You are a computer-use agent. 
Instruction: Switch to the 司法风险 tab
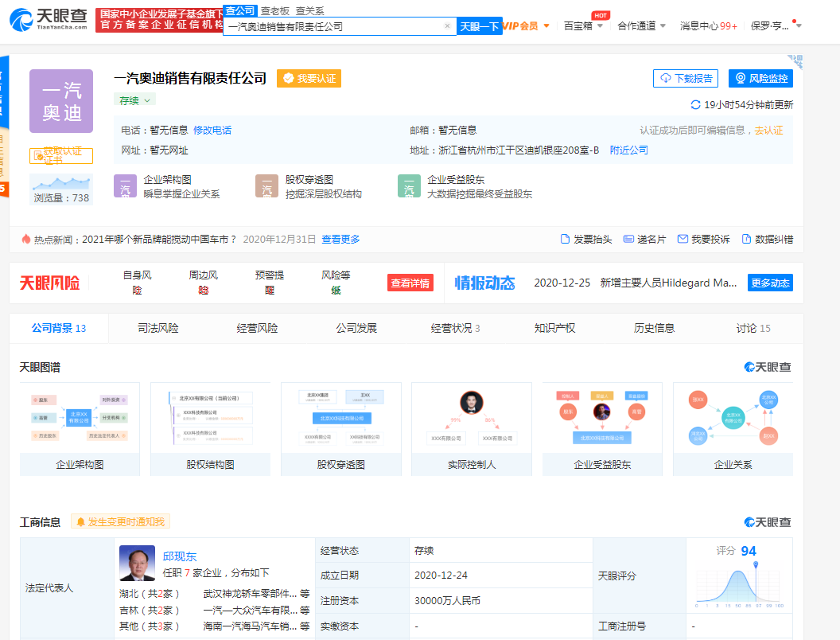point(158,328)
